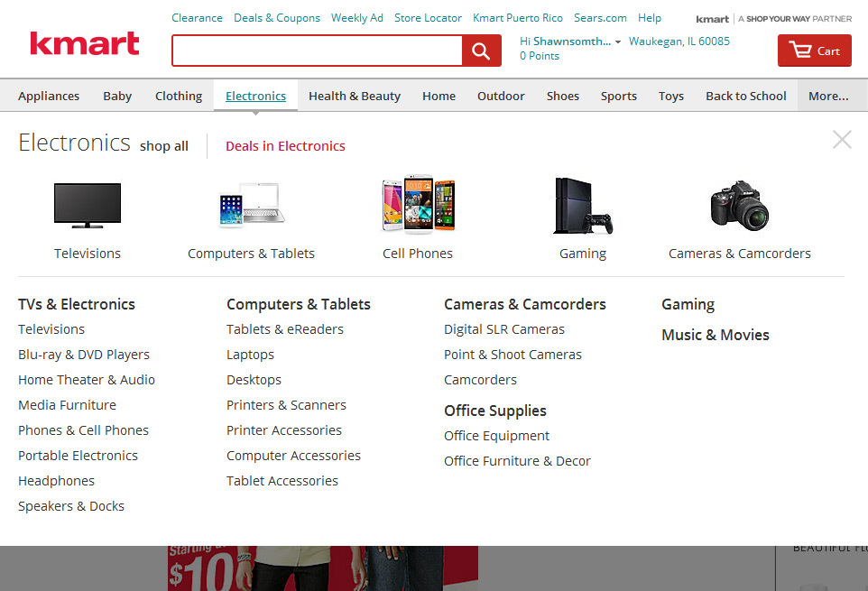
Task: Go to the Clearance link
Action: point(197,18)
